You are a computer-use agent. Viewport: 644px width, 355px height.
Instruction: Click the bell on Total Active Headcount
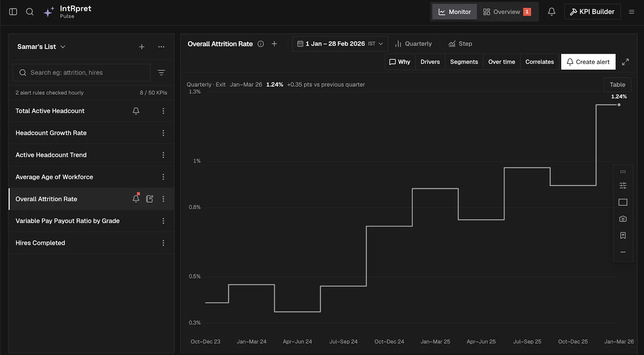pyautogui.click(x=136, y=111)
